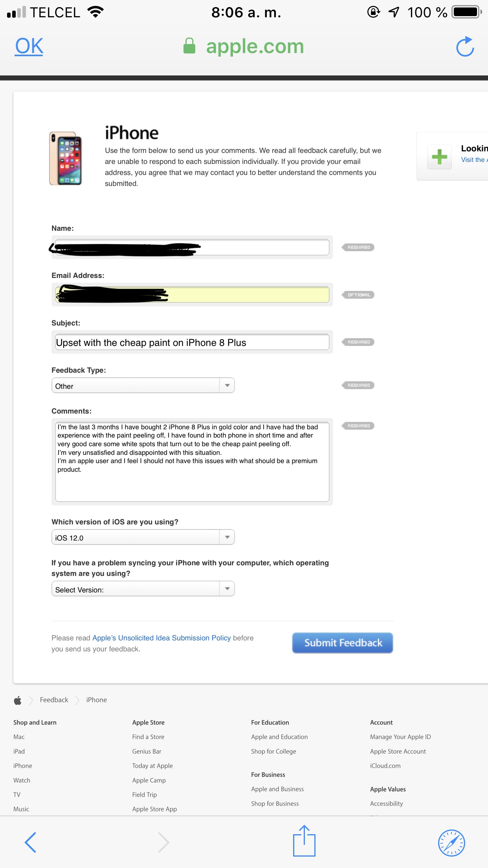Tap the green padlock security icon

click(x=189, y=46)
